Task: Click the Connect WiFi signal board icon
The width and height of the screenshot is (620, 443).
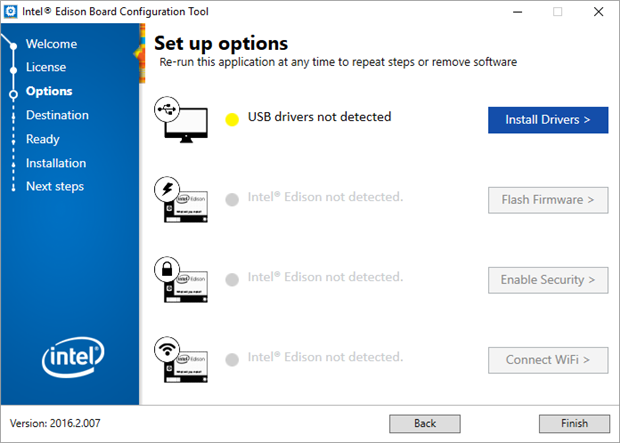Action: [180, 358]
